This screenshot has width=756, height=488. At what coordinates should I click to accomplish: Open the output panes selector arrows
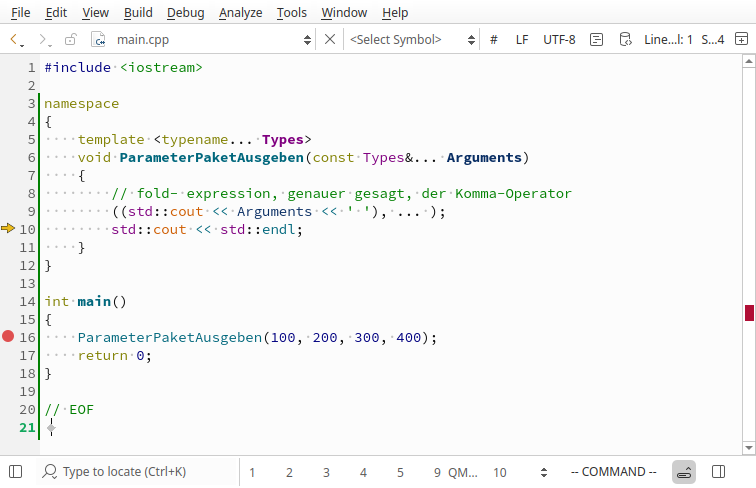coord(544,473)
